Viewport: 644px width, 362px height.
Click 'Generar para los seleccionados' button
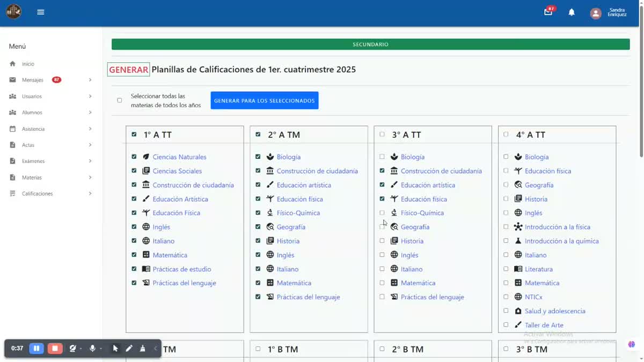[x=265, y=100]
